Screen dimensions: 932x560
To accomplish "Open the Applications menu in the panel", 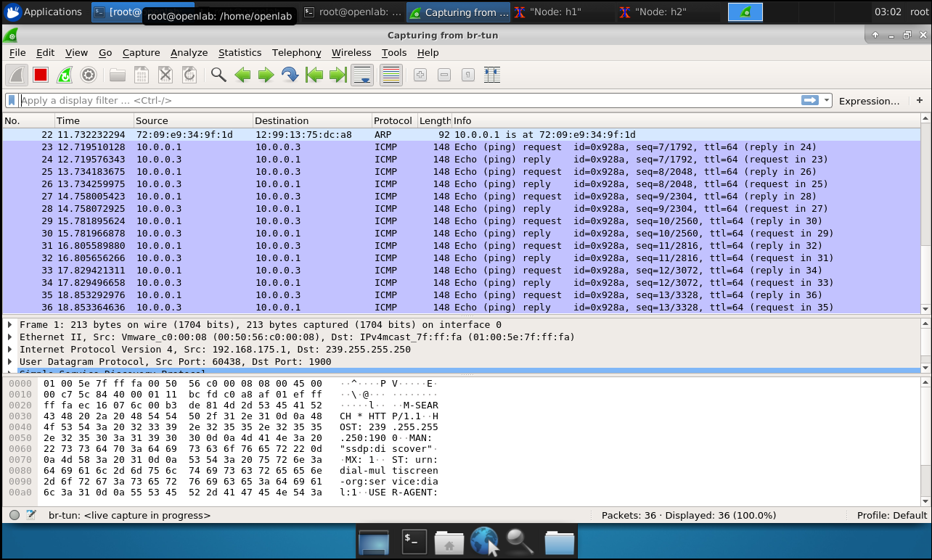I will click(x=44, y=12).
